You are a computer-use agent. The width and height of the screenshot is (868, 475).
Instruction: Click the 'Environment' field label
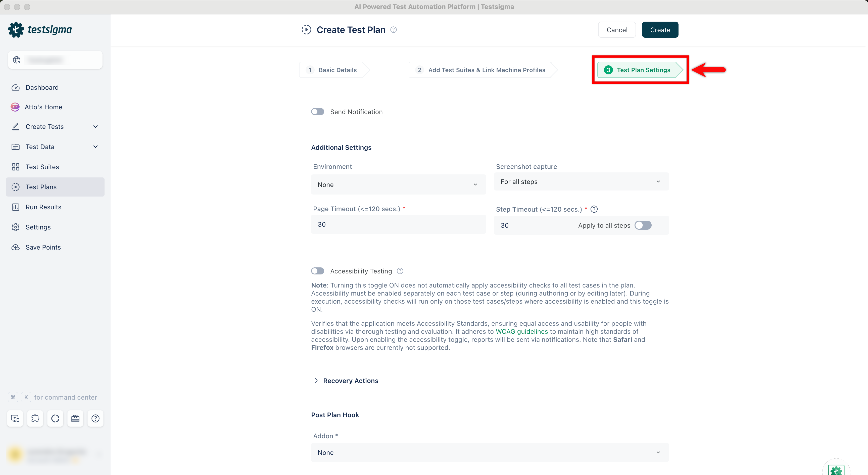(332, 167)
